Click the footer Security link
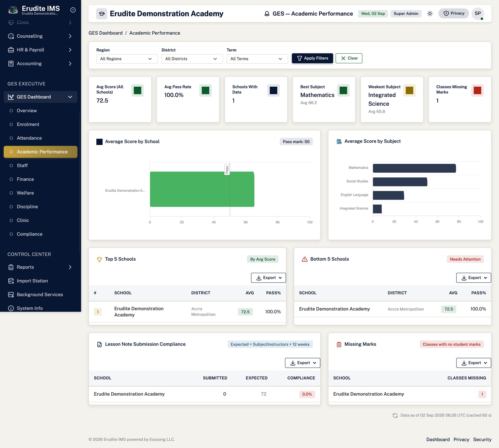This screenshot has width=499, height=448. 482,440
